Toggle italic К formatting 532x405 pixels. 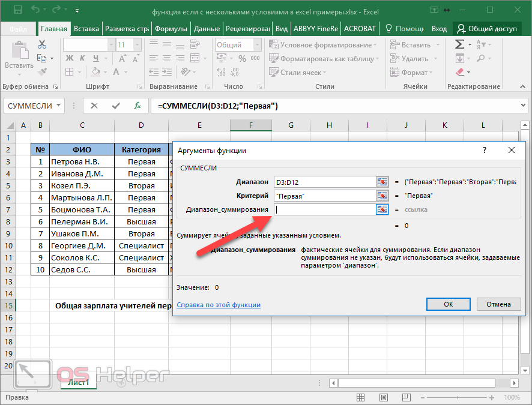(x=82, y=58)
